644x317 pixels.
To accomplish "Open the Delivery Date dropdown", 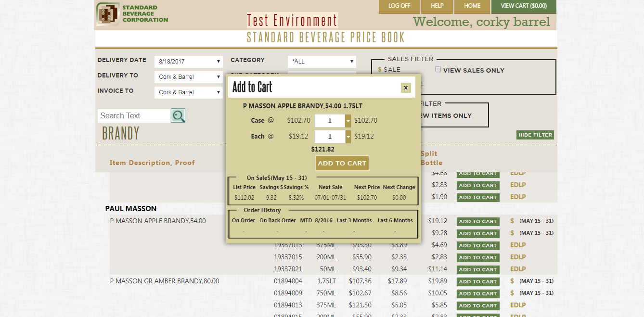I will (189, 62).
